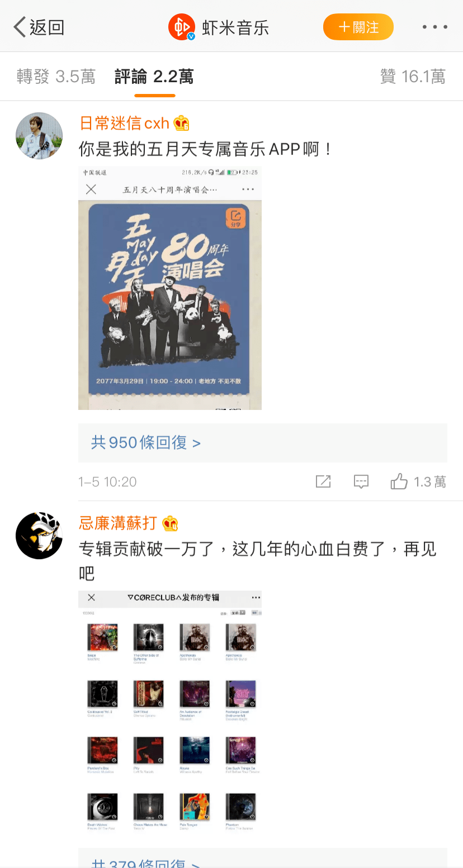Open the crown badge beside 日常迷信cxh
Image resolution: width=463 pixels, height=868 pixels.
pos(181,123)
